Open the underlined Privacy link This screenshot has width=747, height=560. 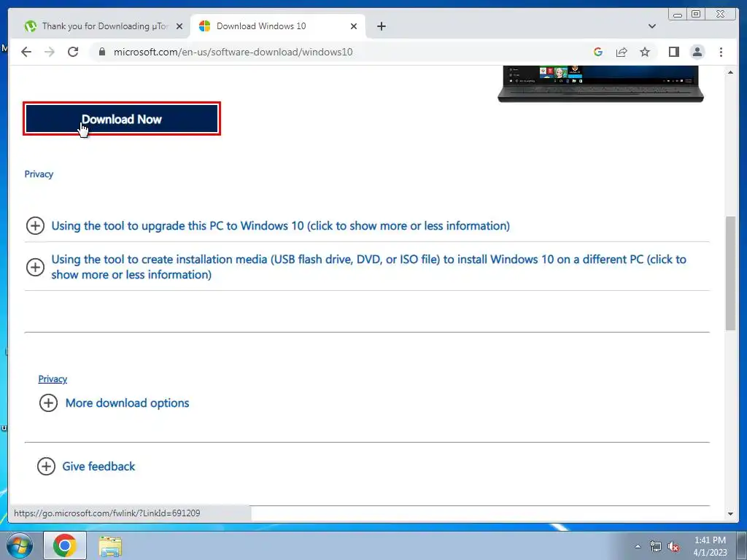pyautogui.click(x=53, y=379)
